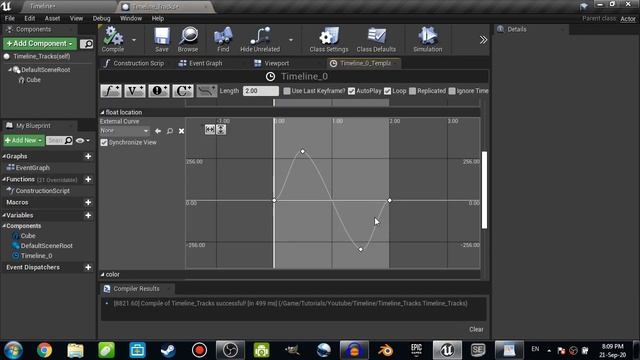Open Class Defaults
Image resolution: width=640 pixels, height=360 pixels.
[376, 39]
